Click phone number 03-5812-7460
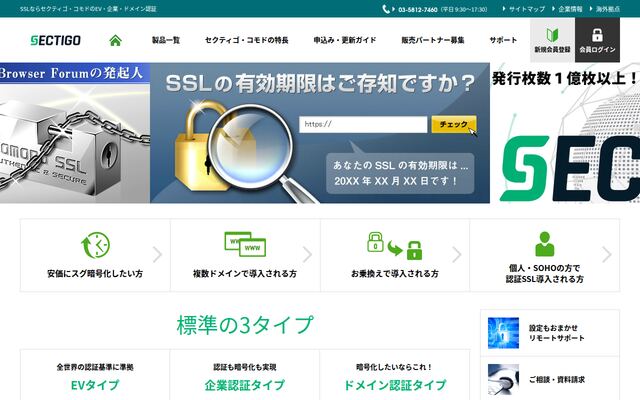Screen dimensions: 640x400 pyautogui.click(x=417, y=9)
